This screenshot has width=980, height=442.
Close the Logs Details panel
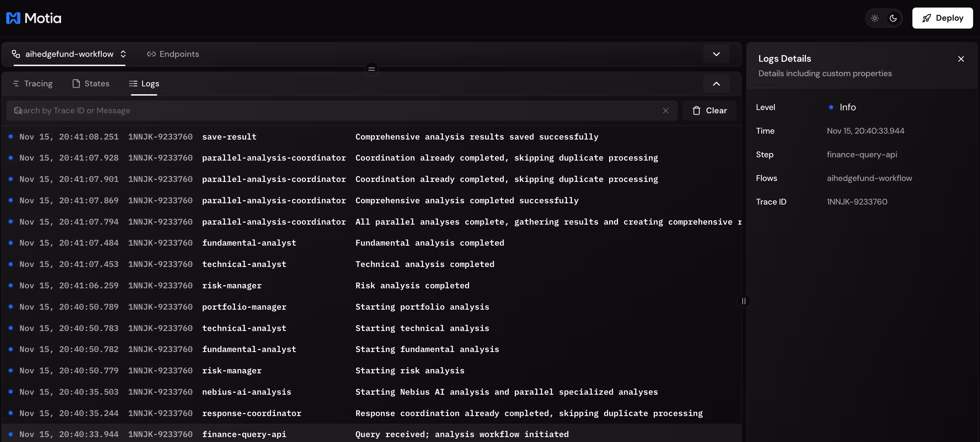coord(961,59)
